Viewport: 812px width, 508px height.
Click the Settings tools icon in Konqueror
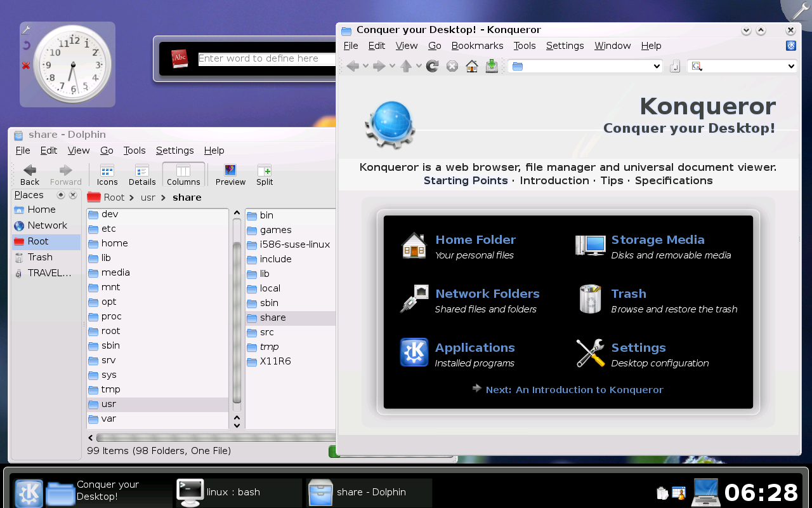591,353
